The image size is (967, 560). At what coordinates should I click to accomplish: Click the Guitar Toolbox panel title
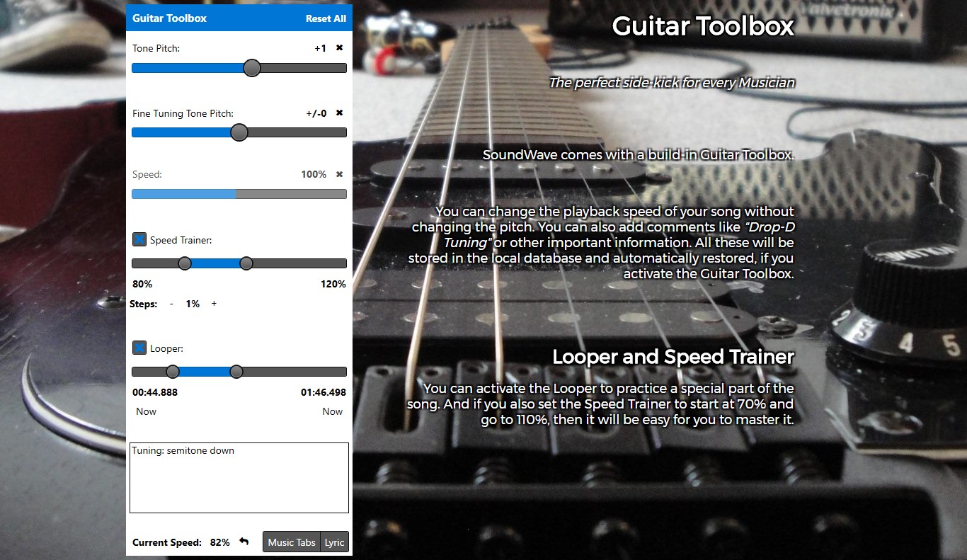click(x=169, y=18)
